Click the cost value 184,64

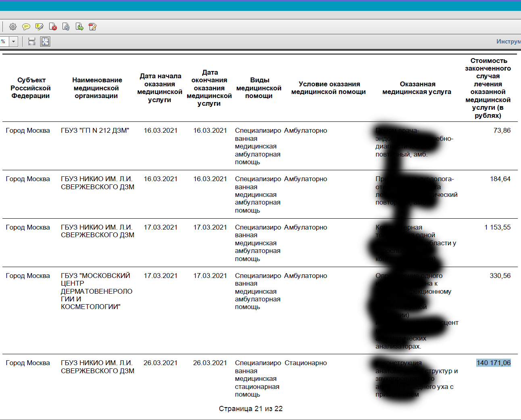click(500, 179)
